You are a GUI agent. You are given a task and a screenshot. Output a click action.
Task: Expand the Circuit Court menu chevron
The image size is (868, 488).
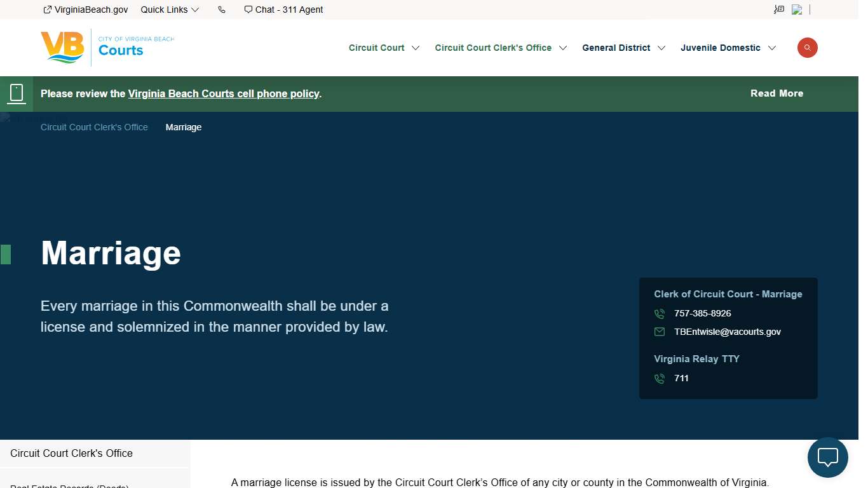(416, 48)
